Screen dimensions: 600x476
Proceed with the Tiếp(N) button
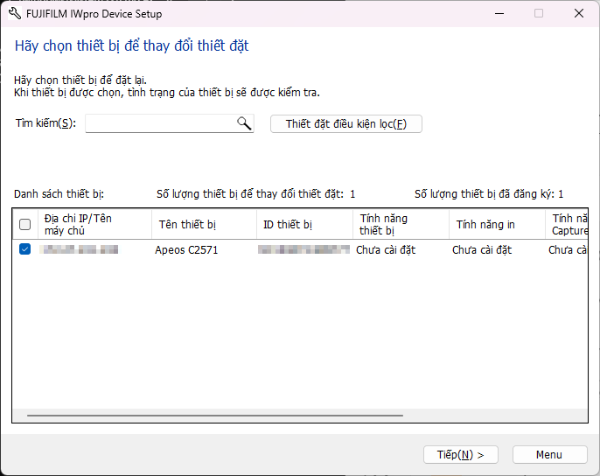(x=461, y=455)
